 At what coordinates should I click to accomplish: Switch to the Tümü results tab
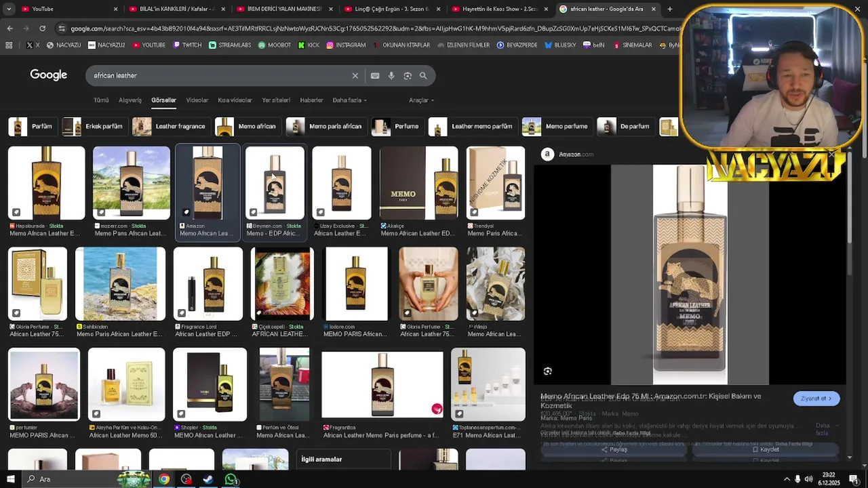tap(101, 100)
